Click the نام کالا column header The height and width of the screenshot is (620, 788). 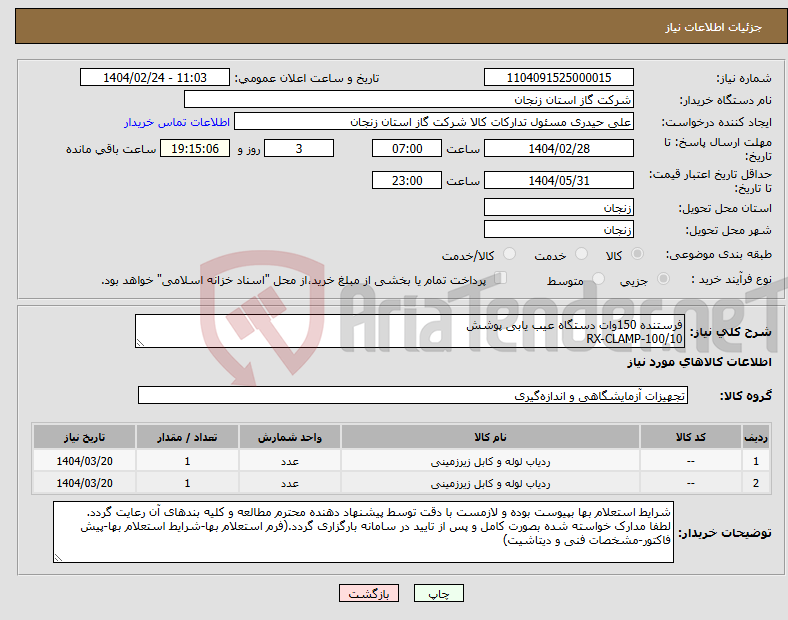point(490,437)
